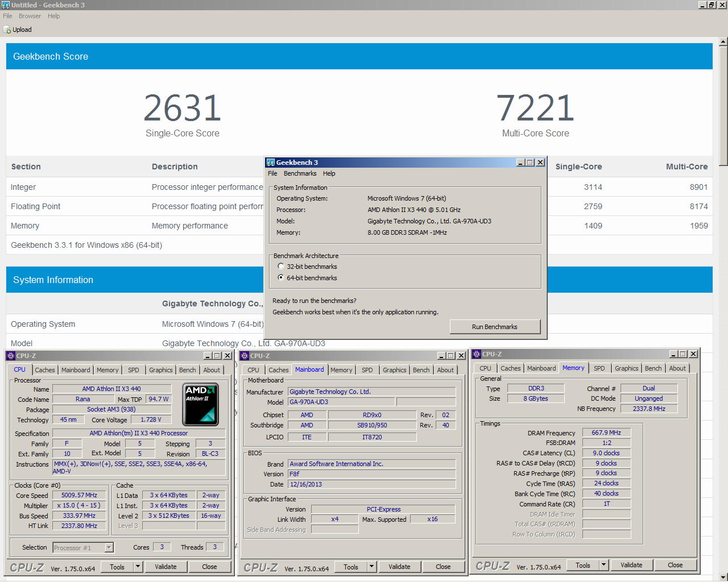Close the Geekbench 3 dialog window
Screen dimensions: 728x582
point(540,163)
